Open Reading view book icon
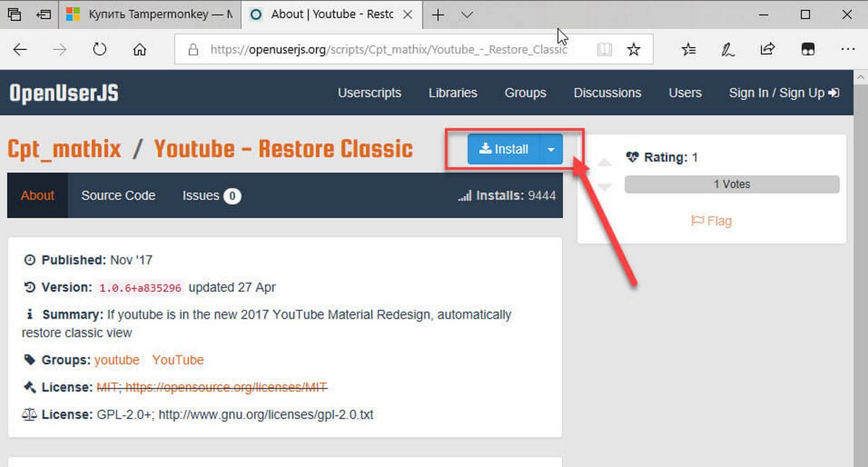 click(x=604, y=49)
